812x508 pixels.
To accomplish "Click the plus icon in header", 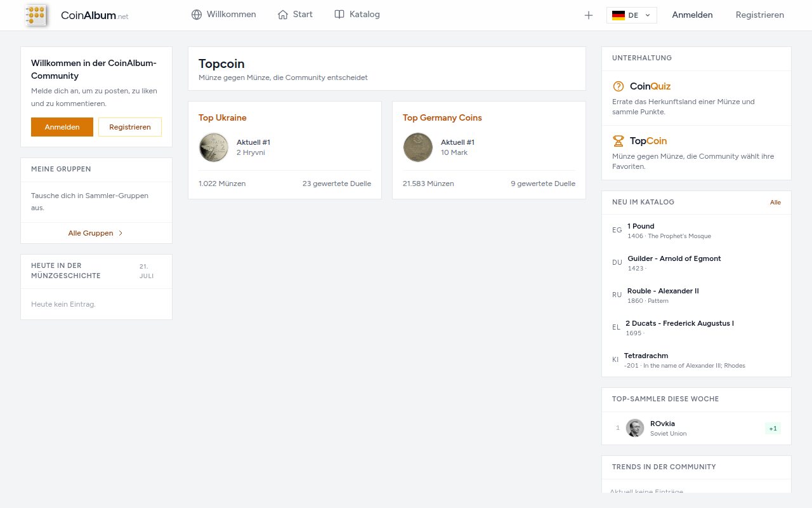I will click(x=589, y=15).
